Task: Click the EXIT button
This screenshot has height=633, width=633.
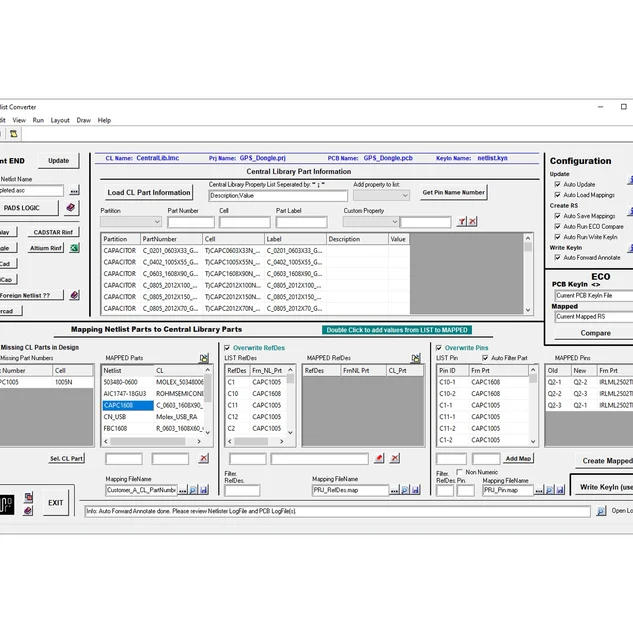Action: click(55, 503)
